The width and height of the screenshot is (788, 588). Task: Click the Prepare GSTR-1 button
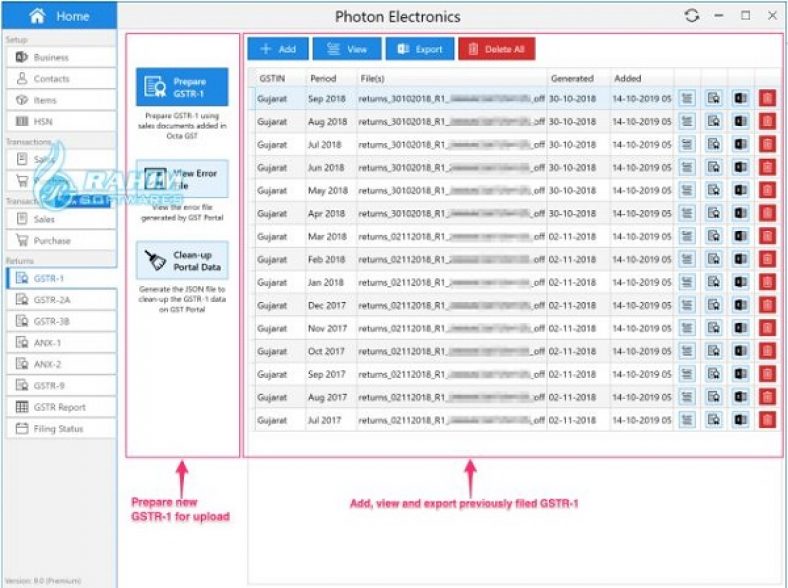click(x=182, y=87)
